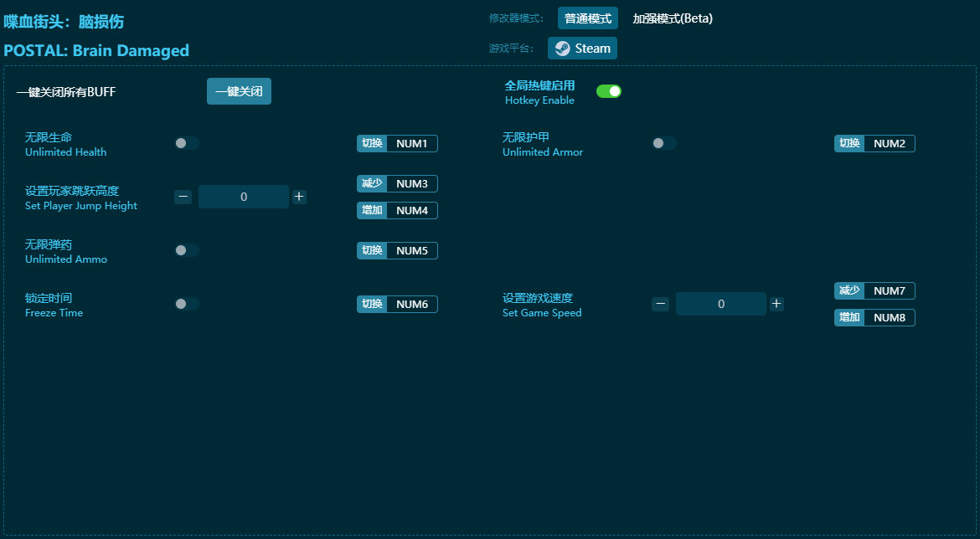Click NUM5 hotkey for Unlimited Ammo

[411, 250]
